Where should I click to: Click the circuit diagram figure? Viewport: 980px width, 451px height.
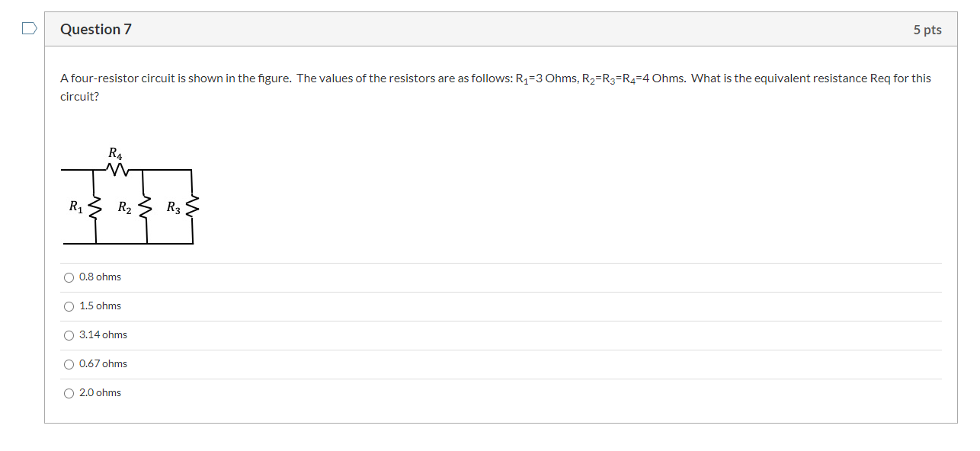[x=130, y=198]
